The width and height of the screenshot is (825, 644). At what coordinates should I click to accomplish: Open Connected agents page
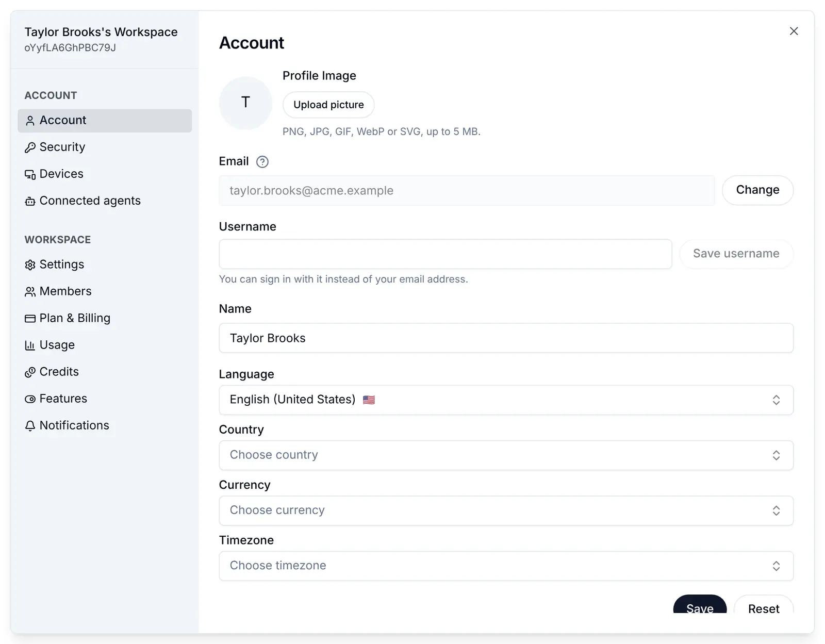(105, 201)
